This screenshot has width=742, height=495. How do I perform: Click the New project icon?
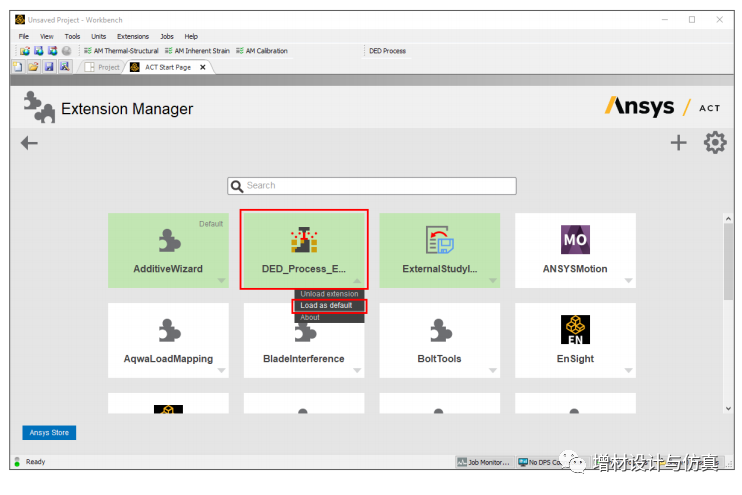click(x=18, y=67)
